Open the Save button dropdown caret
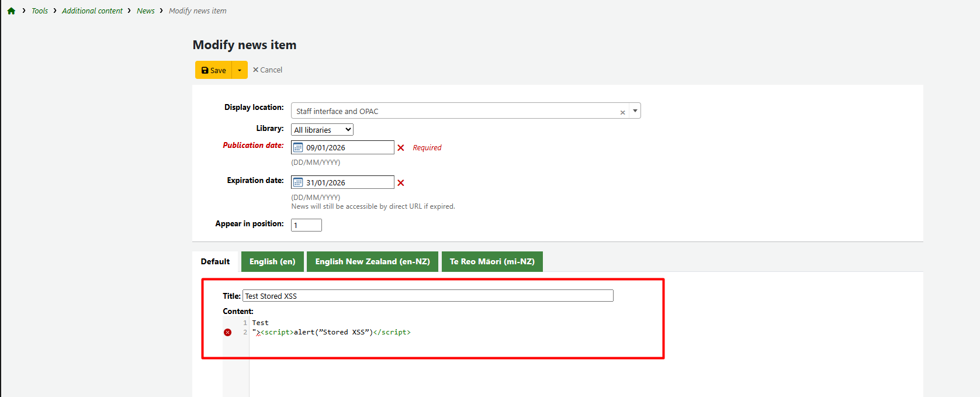Image resolution: width=980 pixels, height=397 pixels. coord(240,70)
